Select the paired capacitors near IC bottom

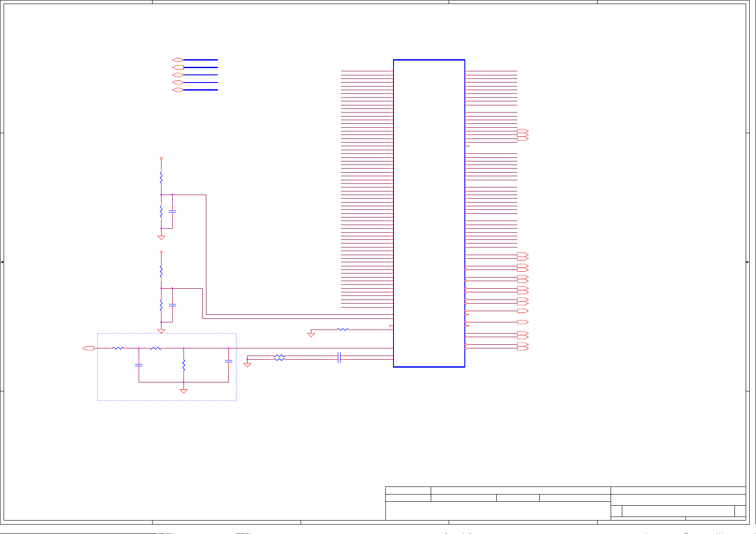(339, 358)
